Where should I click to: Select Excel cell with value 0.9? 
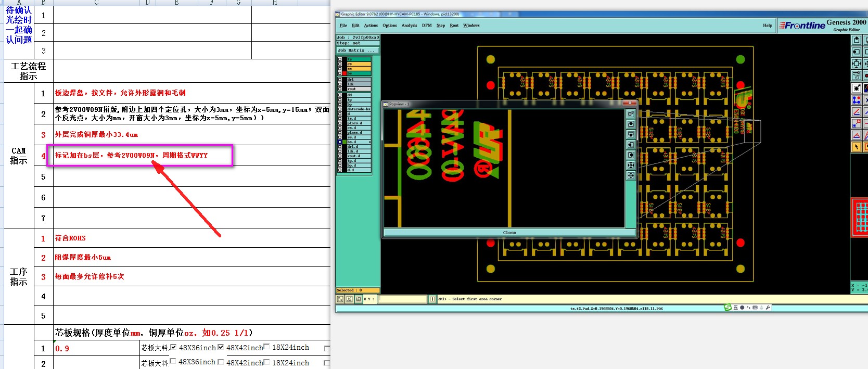point(96,348)
